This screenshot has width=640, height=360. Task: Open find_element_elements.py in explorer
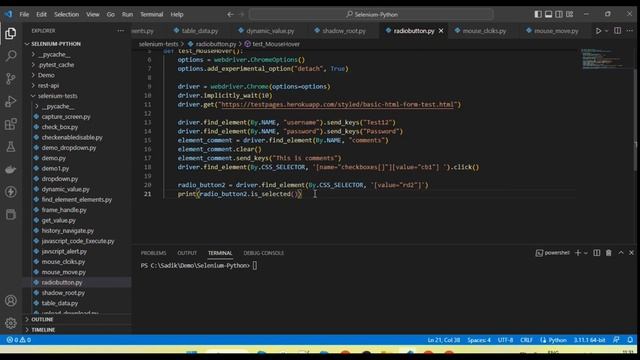tap(77, 200)
